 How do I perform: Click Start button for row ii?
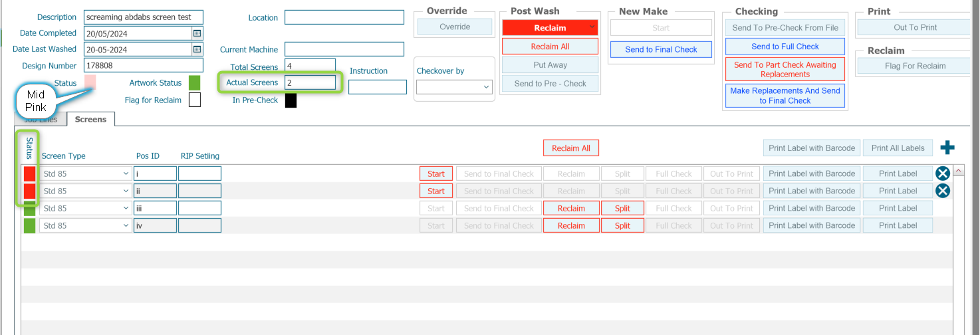point(436,191)
